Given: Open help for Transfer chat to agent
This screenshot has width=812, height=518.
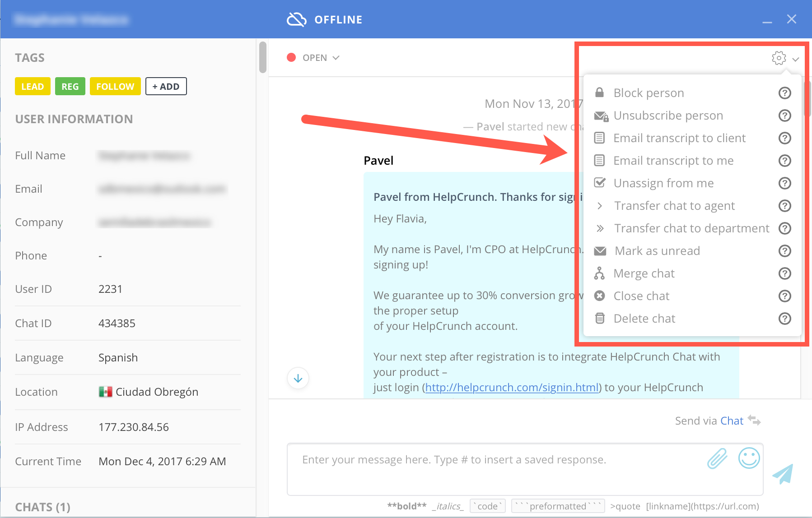Looking at the screenshot, I should coord(785,206).
